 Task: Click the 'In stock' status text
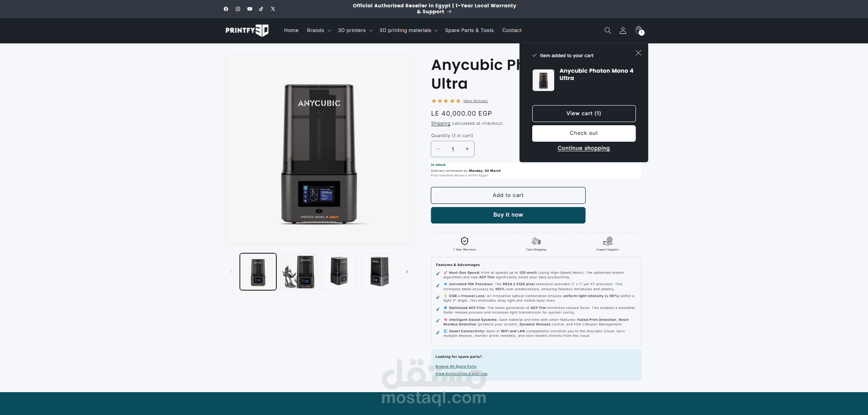point(438,165)
